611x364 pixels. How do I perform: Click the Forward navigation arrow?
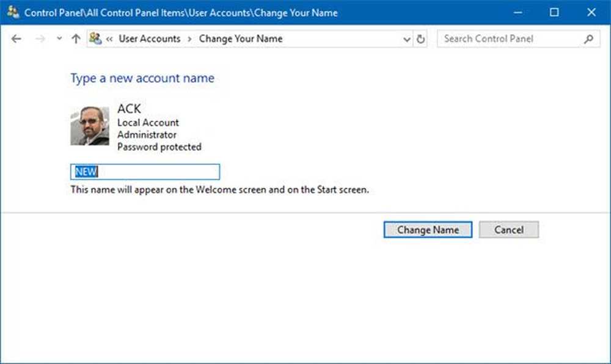pyautogui.click(x=40, y=39)
